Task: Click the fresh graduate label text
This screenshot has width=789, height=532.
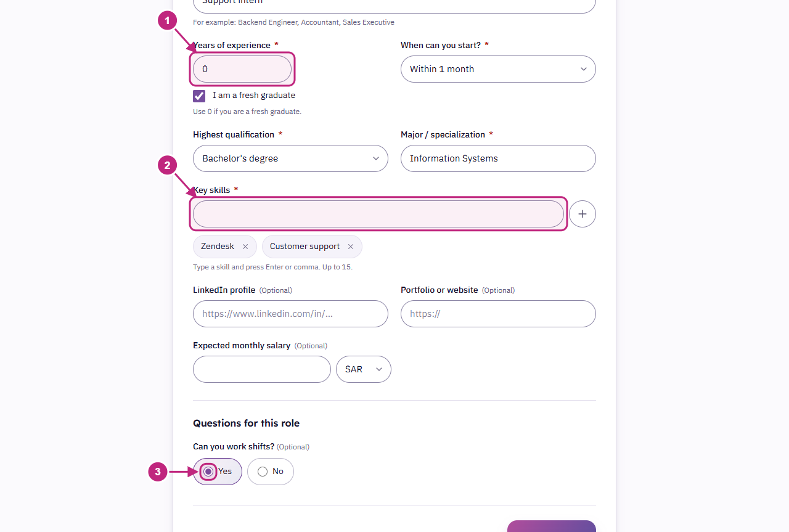Action: click(254, 96)
